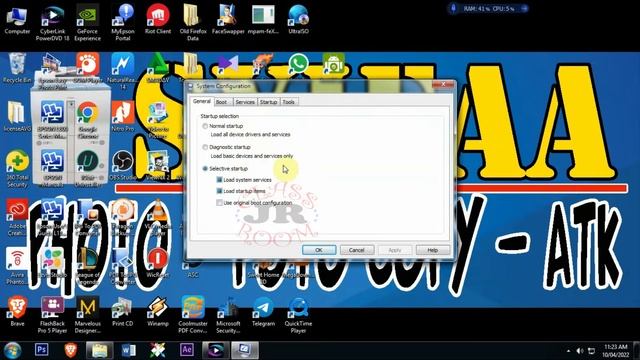This screenshot has height=360, width=640.
Task: Open After Effects from the taskbar
Action: 187,350
